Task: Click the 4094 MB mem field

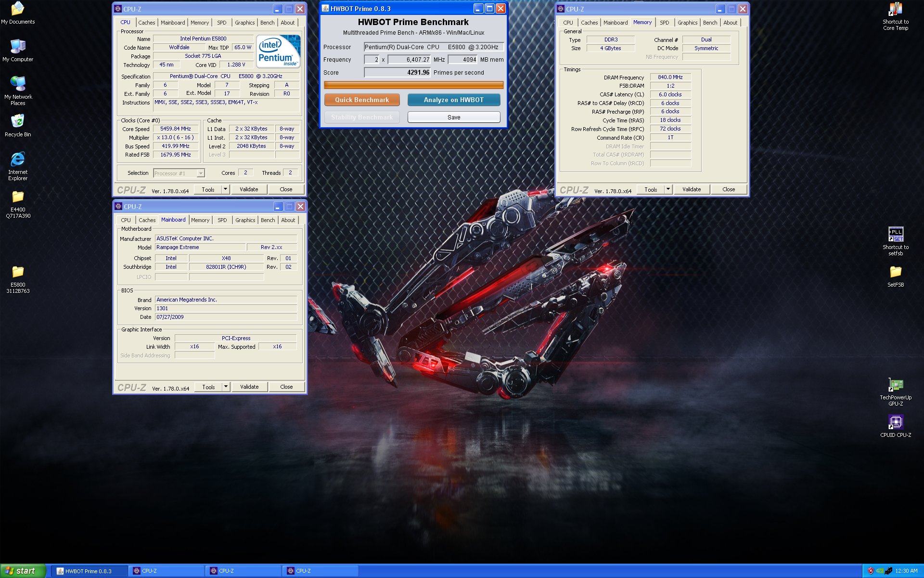Action: click(463, 59)
